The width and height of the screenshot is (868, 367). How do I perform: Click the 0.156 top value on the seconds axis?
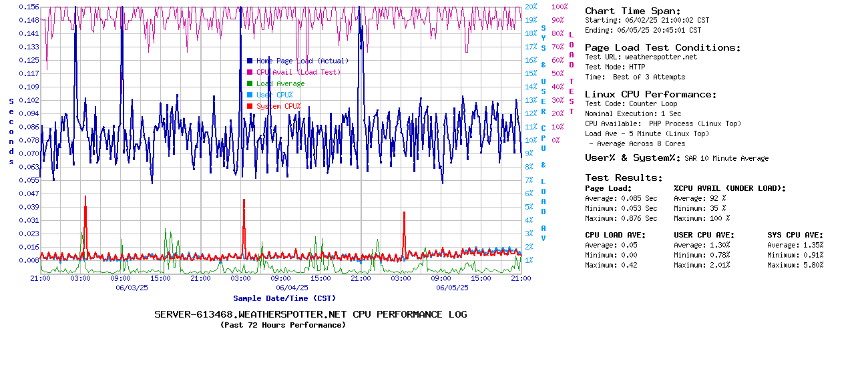[29, 7]
